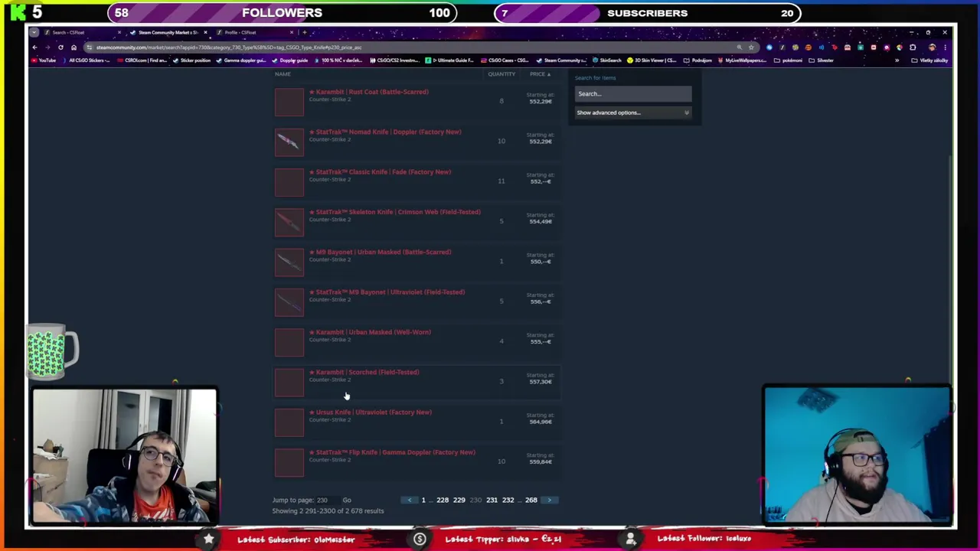Open the browser profile avatar
This screenshot has width=980, height=551.
(932, 47)
